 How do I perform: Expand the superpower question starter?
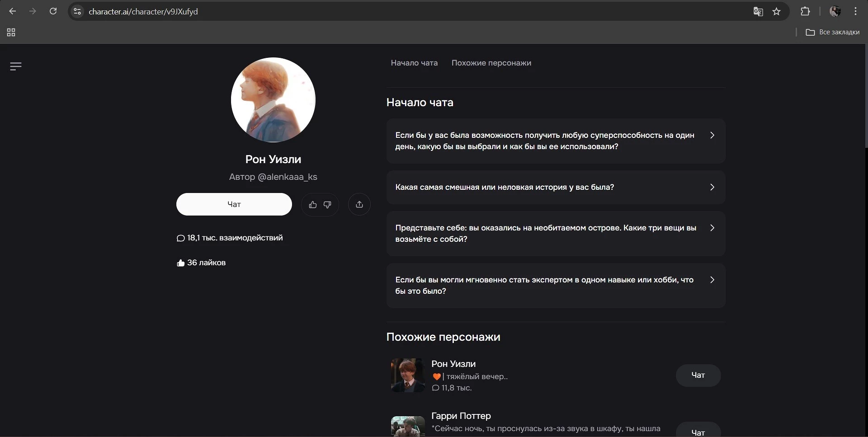pos(555,141)
